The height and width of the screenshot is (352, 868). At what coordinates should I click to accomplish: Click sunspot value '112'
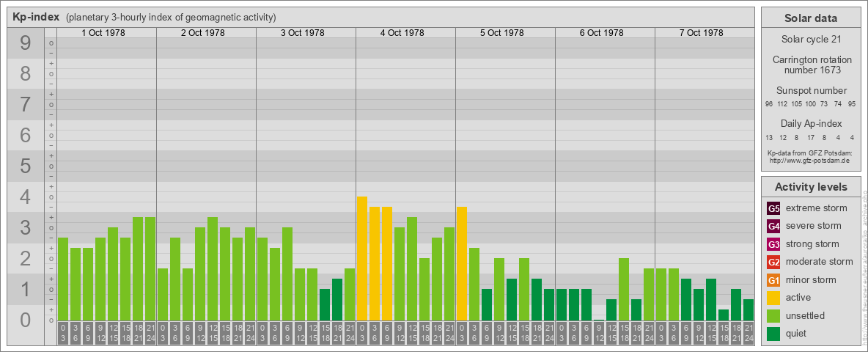[x=782, y=104]
